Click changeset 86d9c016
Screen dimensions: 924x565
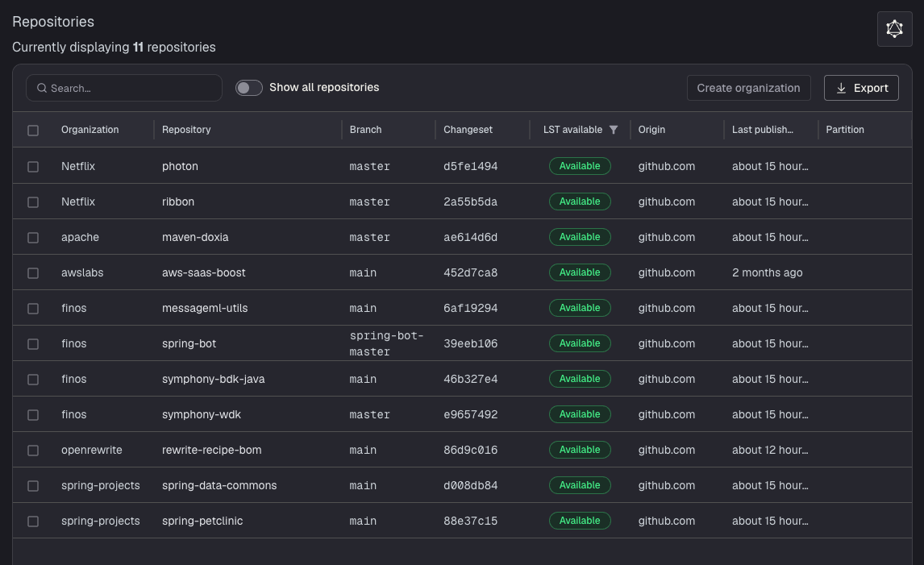[470, 450]
